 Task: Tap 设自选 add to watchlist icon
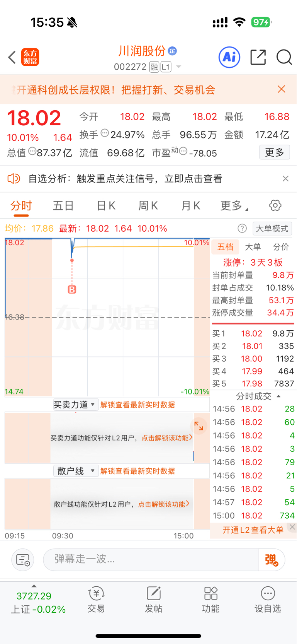point(268,599)
